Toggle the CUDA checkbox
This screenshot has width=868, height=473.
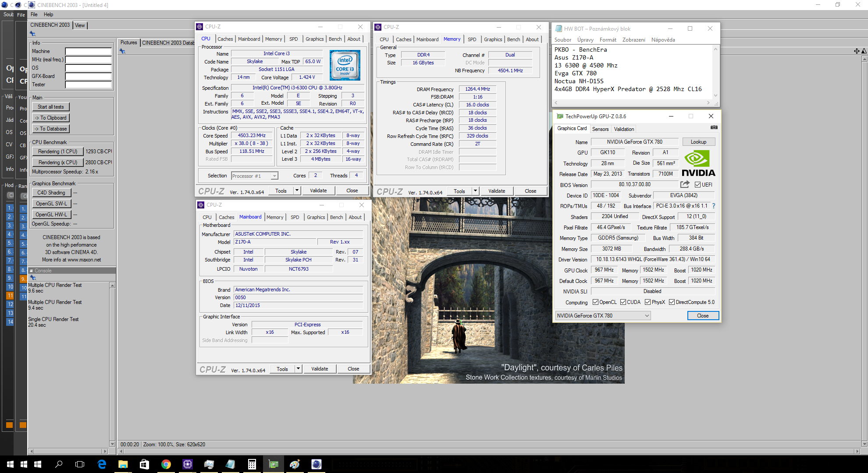[623, 302]
